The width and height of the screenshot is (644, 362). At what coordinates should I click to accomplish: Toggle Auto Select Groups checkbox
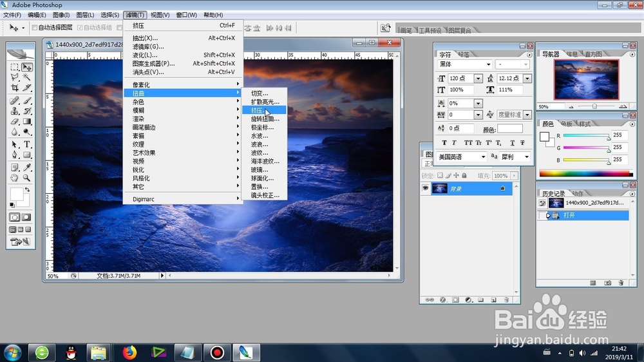tap(80, 28)
